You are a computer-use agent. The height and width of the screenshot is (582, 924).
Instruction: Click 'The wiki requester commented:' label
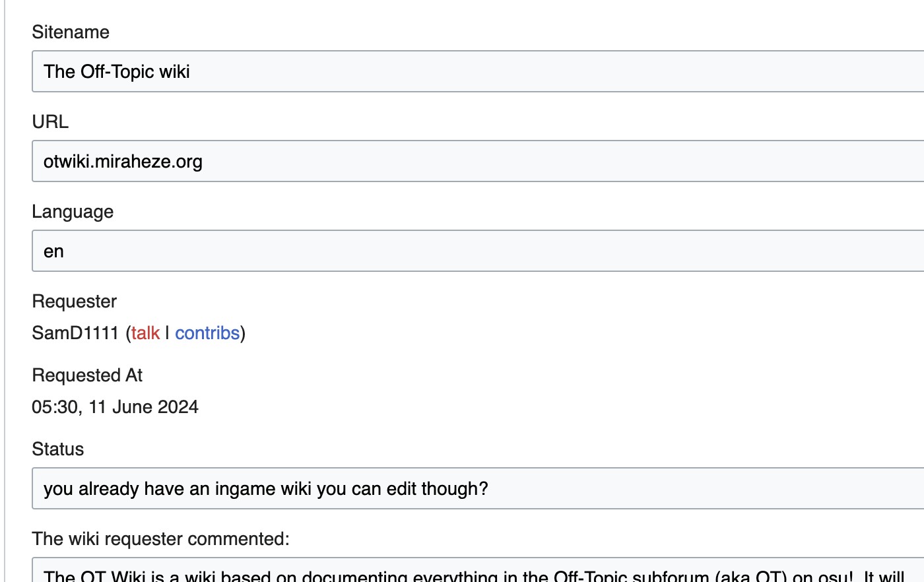tap(161, 538)
